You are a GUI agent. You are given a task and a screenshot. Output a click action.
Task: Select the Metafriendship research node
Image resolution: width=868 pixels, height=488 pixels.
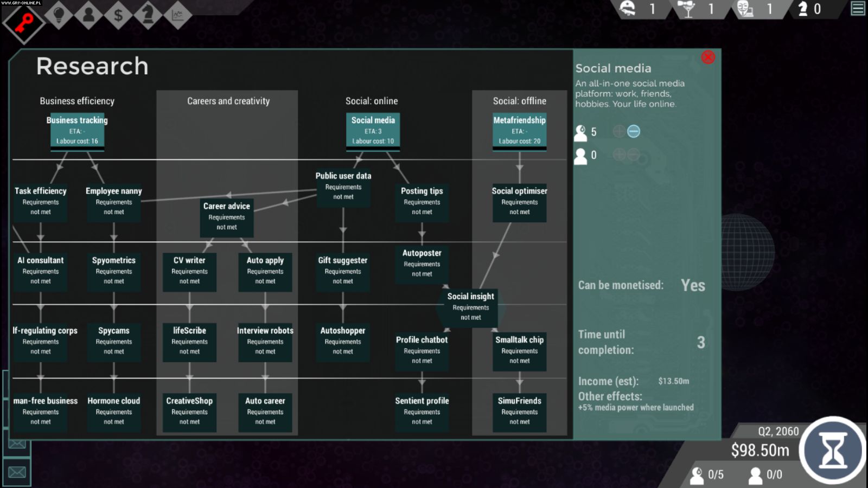(x=519, y=131)
